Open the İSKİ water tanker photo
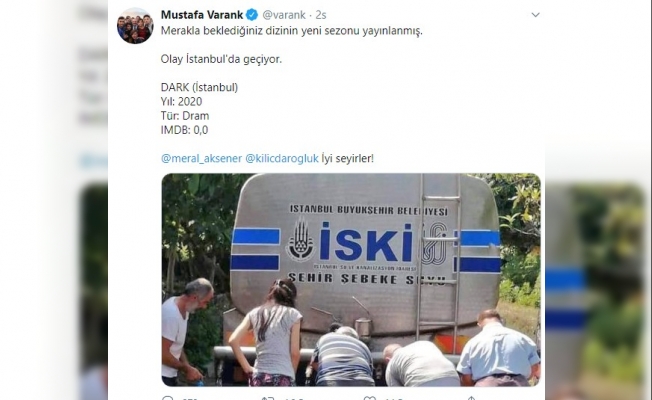652x400 pixels. point(351,280)
